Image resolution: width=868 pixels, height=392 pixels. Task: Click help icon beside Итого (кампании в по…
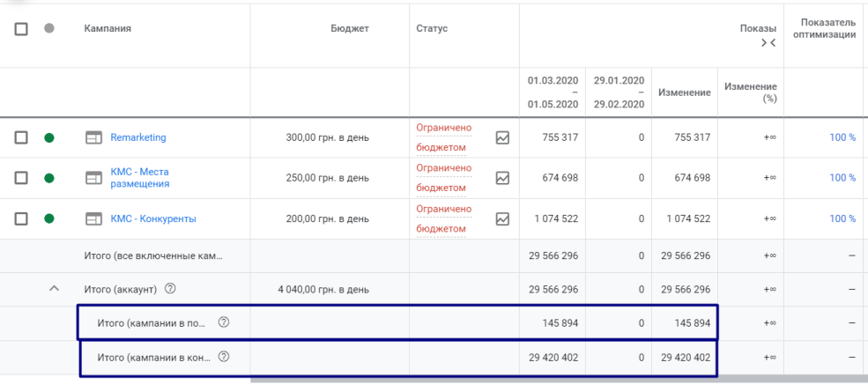coord(223,322)
